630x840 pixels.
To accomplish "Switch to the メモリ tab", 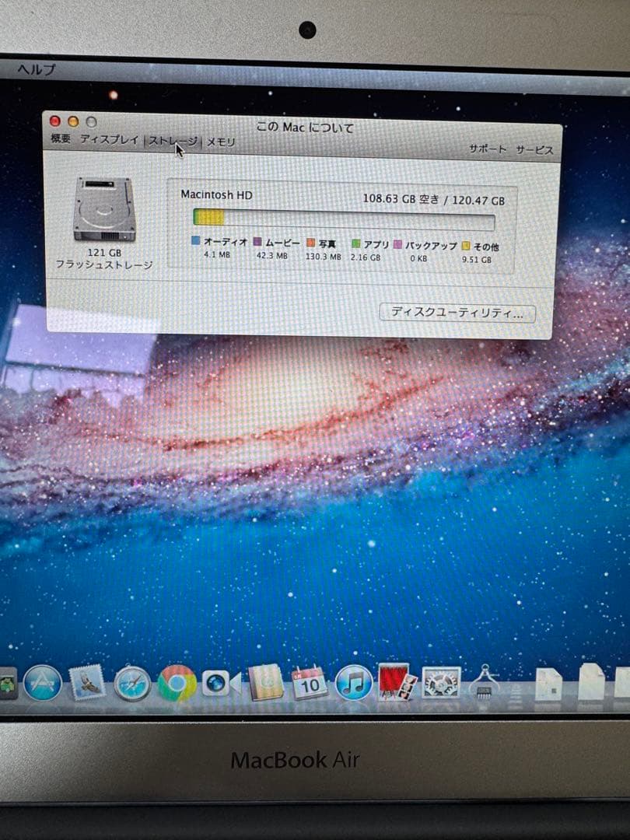I will pos(219,142).
